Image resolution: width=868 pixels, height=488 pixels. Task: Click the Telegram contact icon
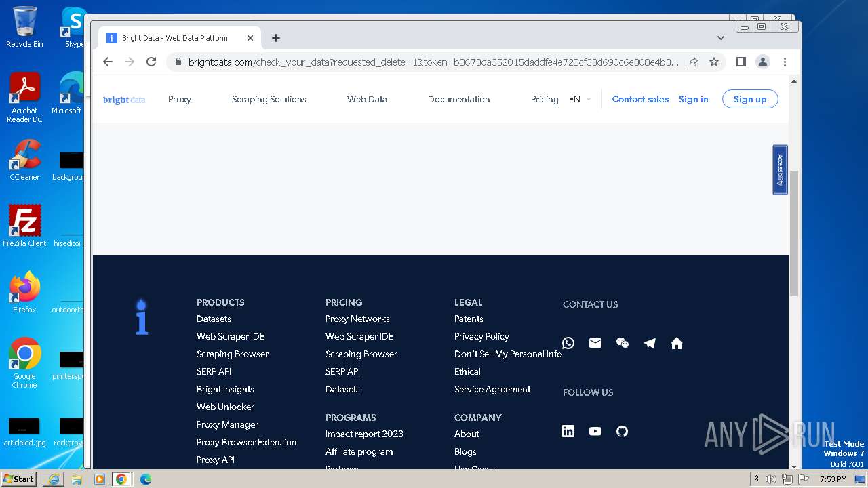coord(650,343)
